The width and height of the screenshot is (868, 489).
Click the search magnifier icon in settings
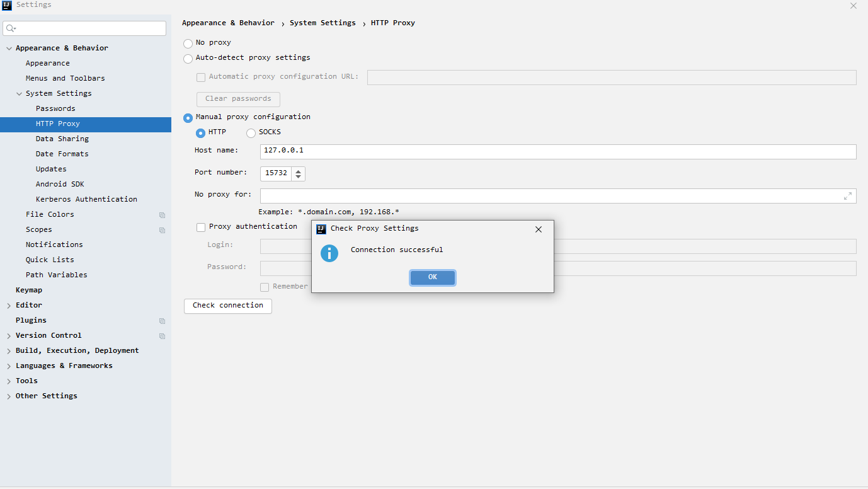tap(11, 28)
